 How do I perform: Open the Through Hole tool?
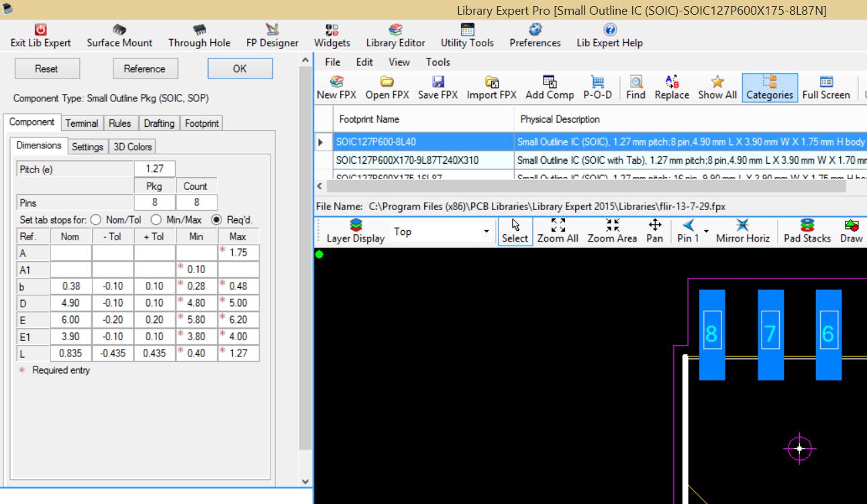[199, 30]
